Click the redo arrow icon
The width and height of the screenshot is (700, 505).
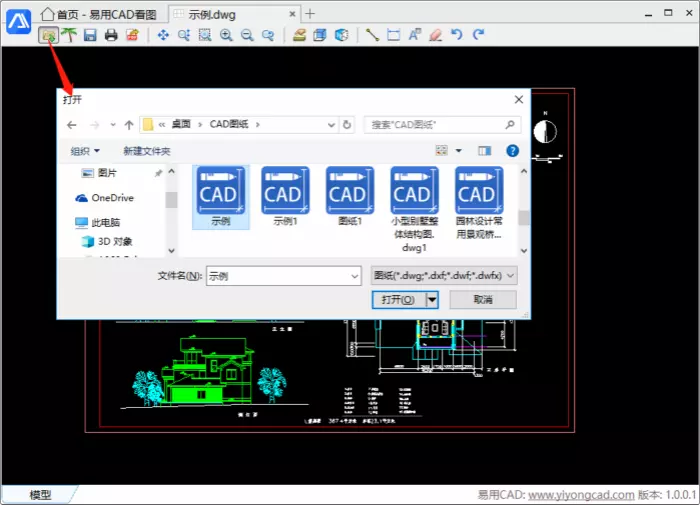(478, 35)
